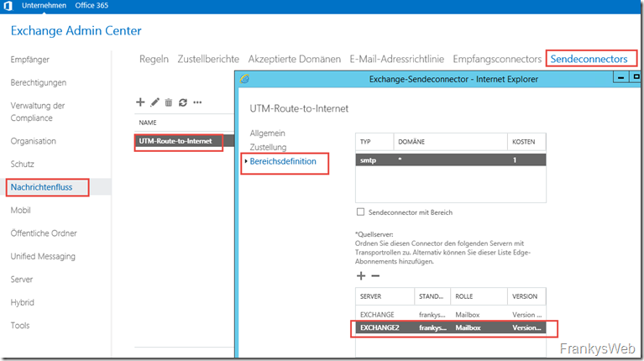The image size is (644, 361).
Task: Remove source server with the minus icon
Action: pos(375,275)
